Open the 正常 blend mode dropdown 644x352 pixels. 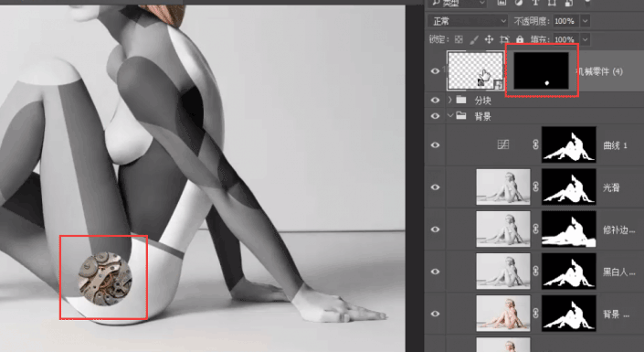[469, 20]
